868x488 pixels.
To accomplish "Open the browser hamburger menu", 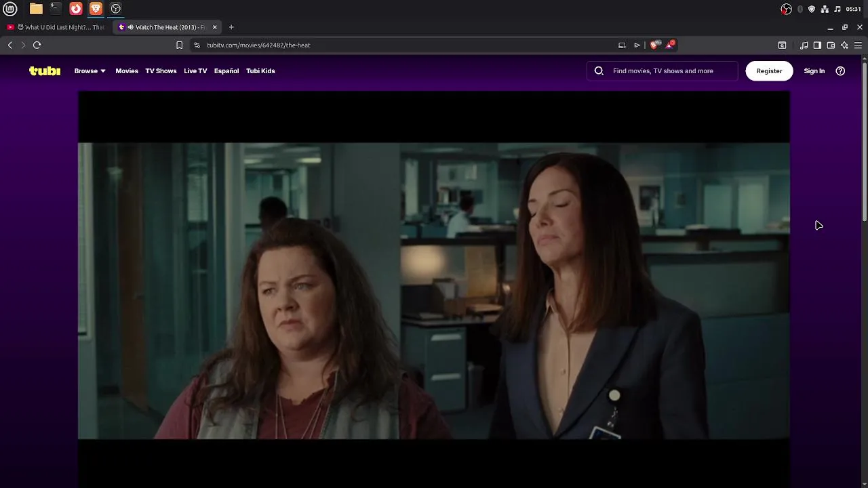I will pyautogui.click(x=858, y=45).
